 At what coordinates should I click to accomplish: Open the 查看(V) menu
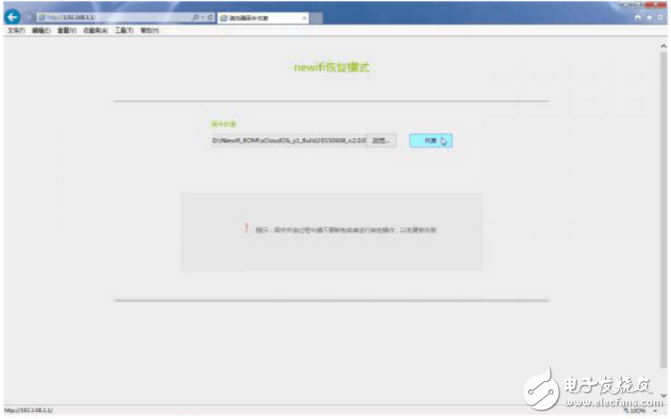[x=67, y=31]
